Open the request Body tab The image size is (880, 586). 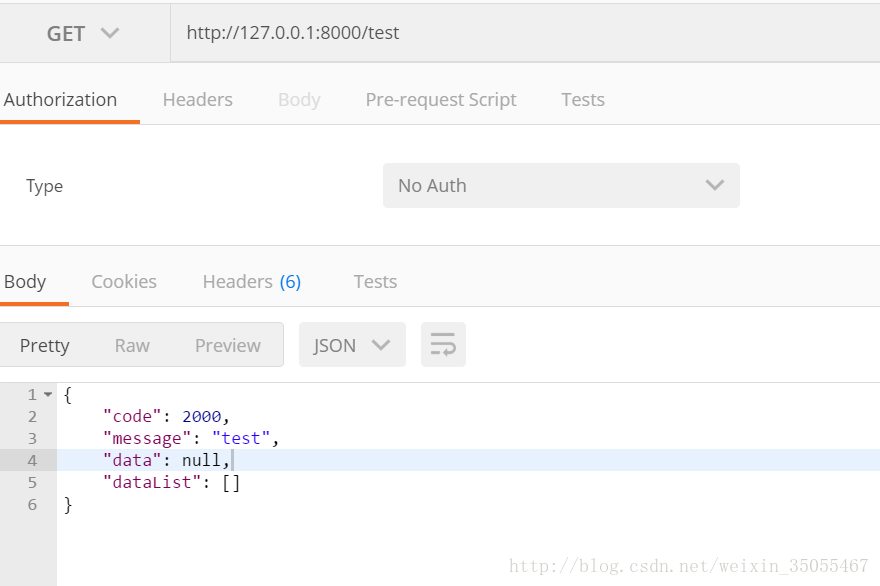[x=299, y=100]
